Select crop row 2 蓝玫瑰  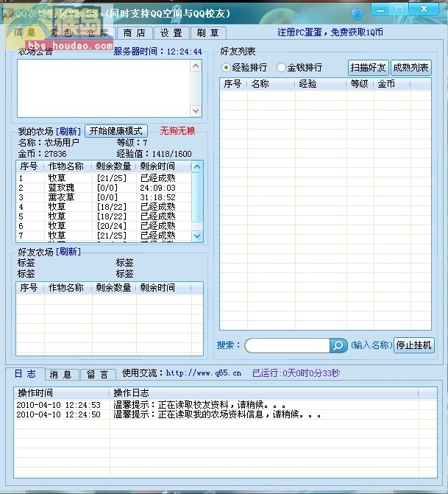click(104, 188)
